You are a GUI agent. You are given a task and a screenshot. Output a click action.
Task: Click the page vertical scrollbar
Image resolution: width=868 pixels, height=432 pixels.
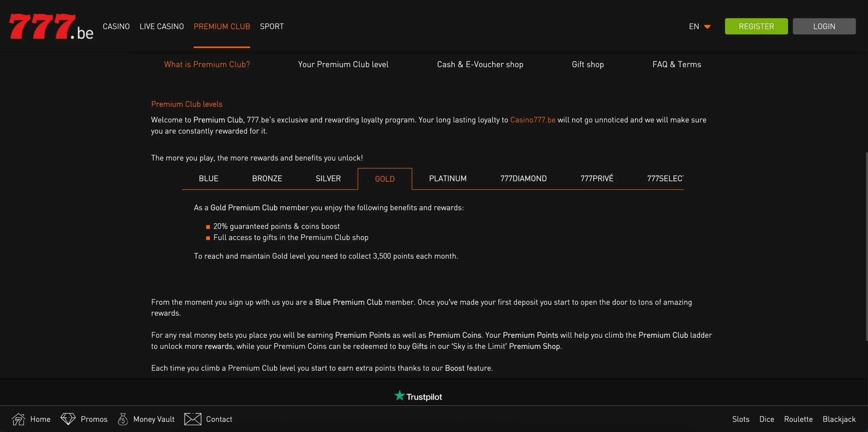866,247
